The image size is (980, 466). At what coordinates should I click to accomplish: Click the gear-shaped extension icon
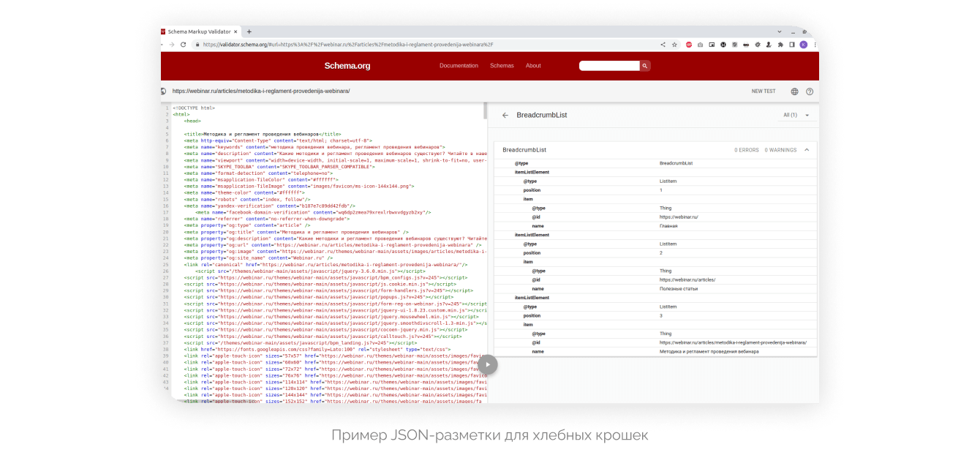(x=758, y=45)
